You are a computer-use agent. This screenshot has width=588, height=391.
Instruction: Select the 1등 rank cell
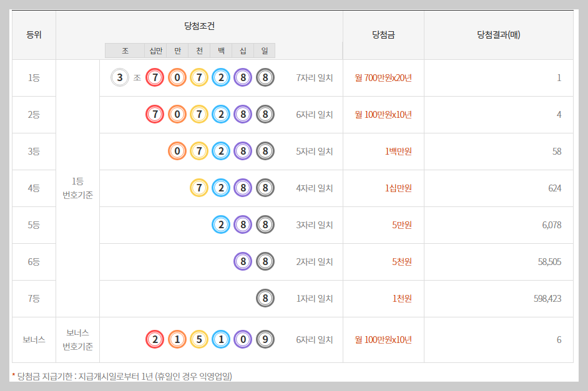point(34,78)
